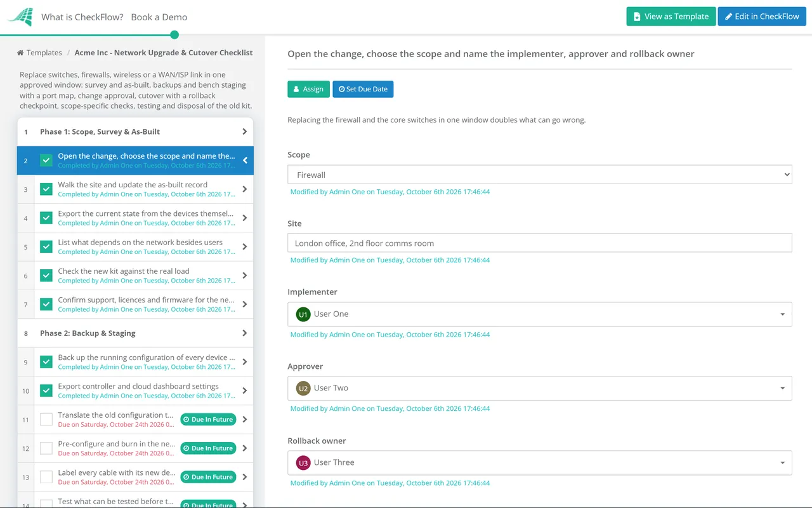Check the 'Translate the old configuration' task
Viewport: 812px width, 508px height.
click(x=46, y=419)
